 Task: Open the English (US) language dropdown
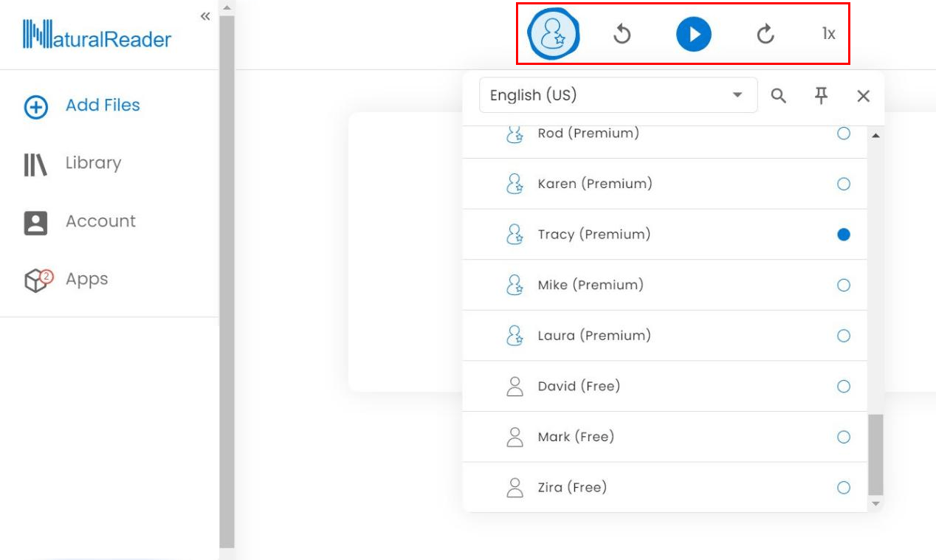click(618, 95)
